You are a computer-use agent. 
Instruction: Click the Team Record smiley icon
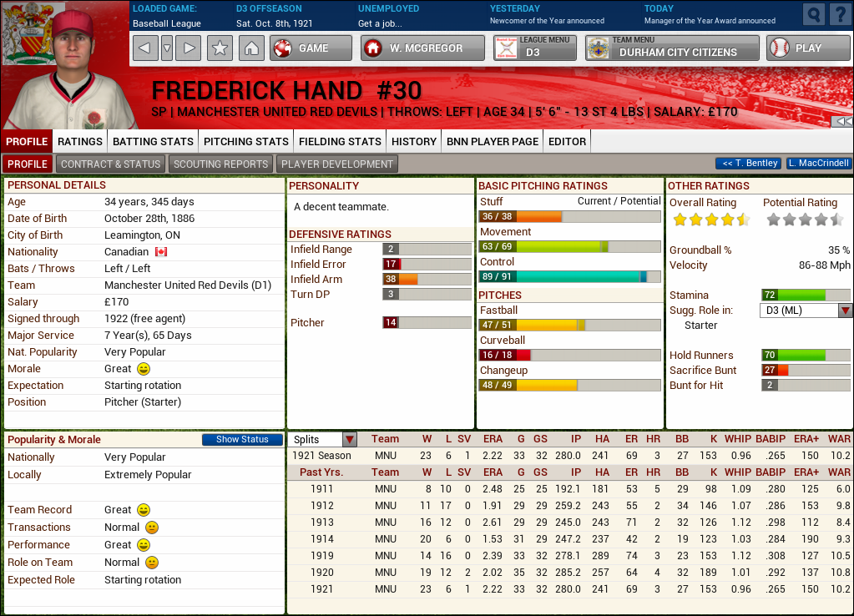[144, 510]
